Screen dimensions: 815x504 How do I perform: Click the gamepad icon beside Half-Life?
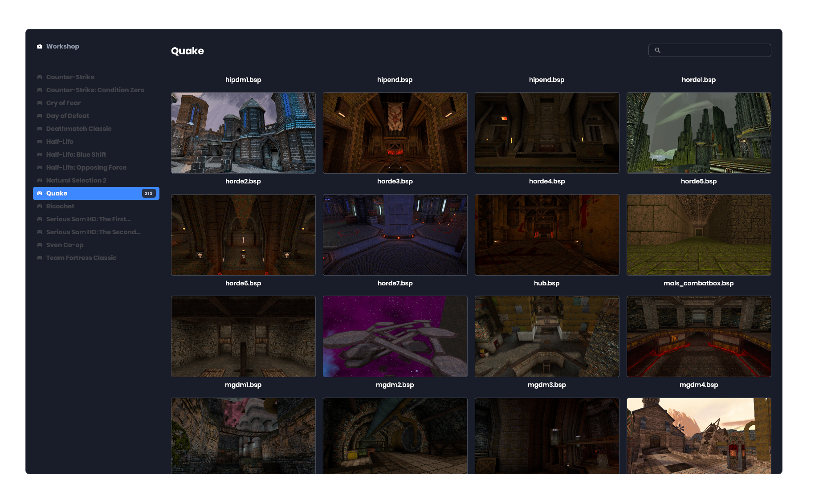[x=40, y=142]
